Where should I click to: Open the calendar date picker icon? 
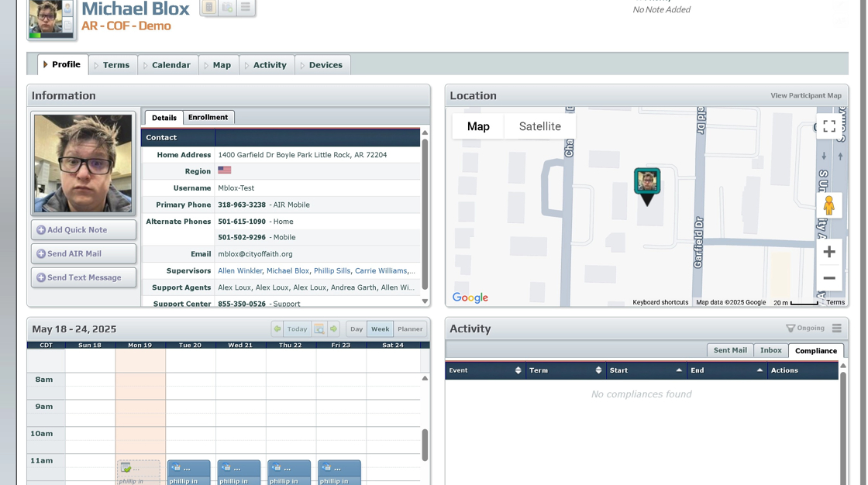[x=319, y=328]
